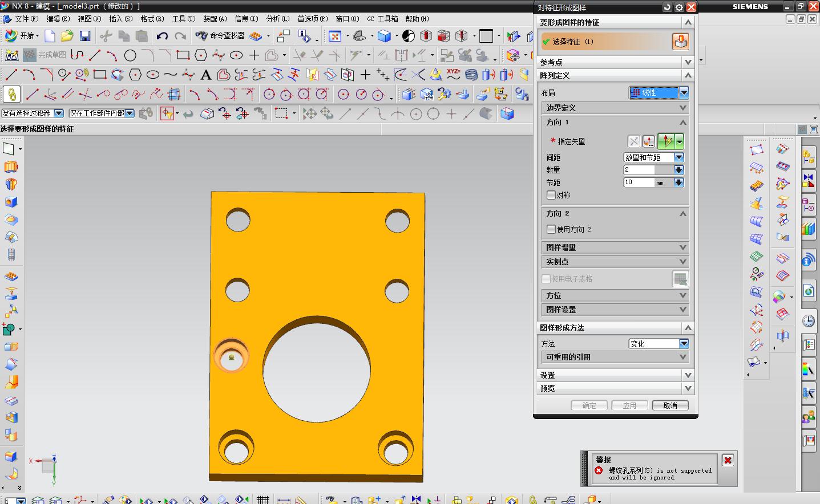Expand the 设置 section
Image resolution: width=820 pixels, height=504 pixels.
[615, 375]
